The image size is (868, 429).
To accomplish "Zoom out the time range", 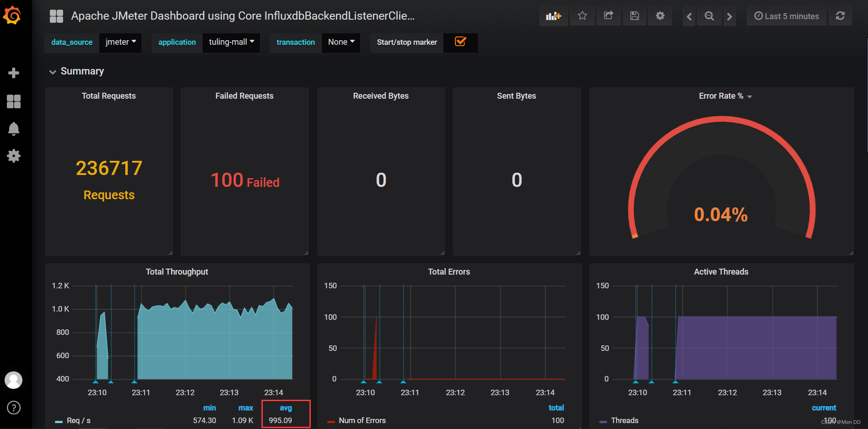I will 709,16.
